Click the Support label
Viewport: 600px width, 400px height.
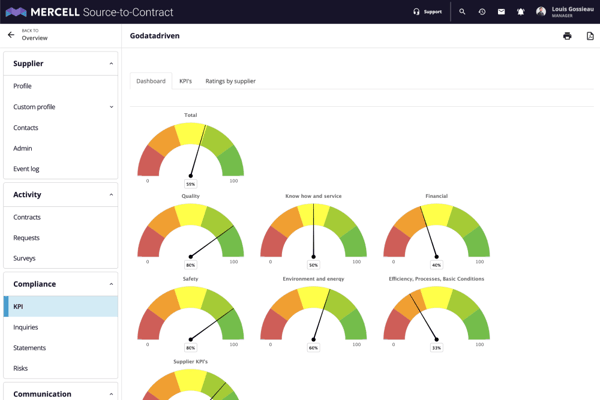pos(433,12)
